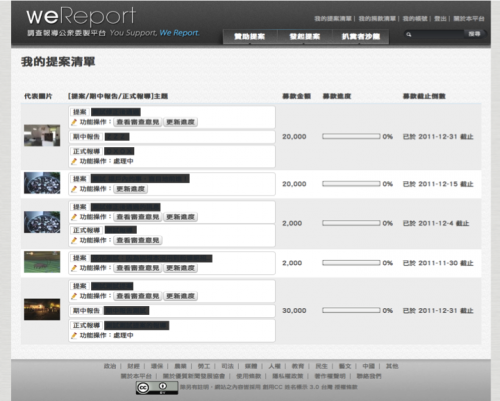This screenshot has width=500, height=401.
Task: Open the 發起提案 tab
Action: 305,36
